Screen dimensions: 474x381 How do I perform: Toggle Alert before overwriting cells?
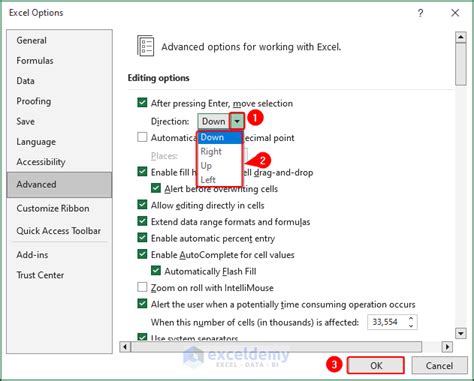pyautogui.click(x=156, y=188)
